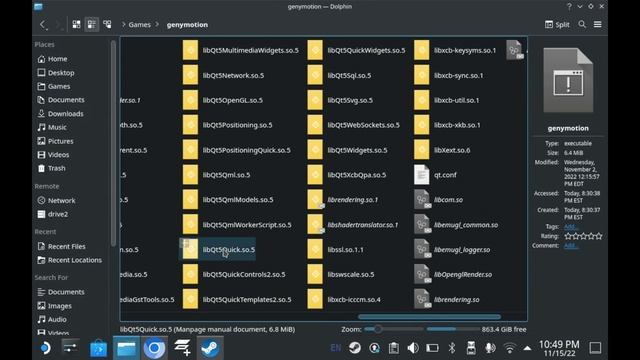This screenshot has width=640, height=360.
Task: Expand the Games breadcrumb chevron
Action: [157, 24]
